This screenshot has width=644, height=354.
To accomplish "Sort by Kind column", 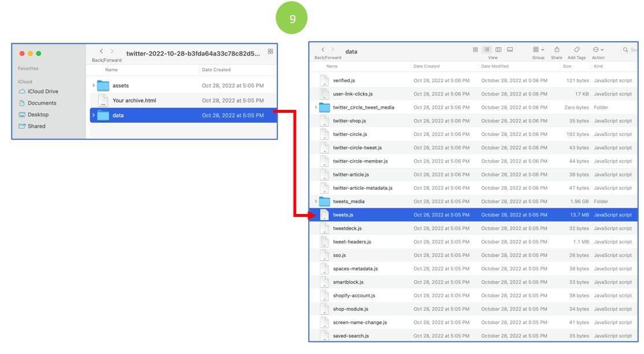I will point(598,66).
